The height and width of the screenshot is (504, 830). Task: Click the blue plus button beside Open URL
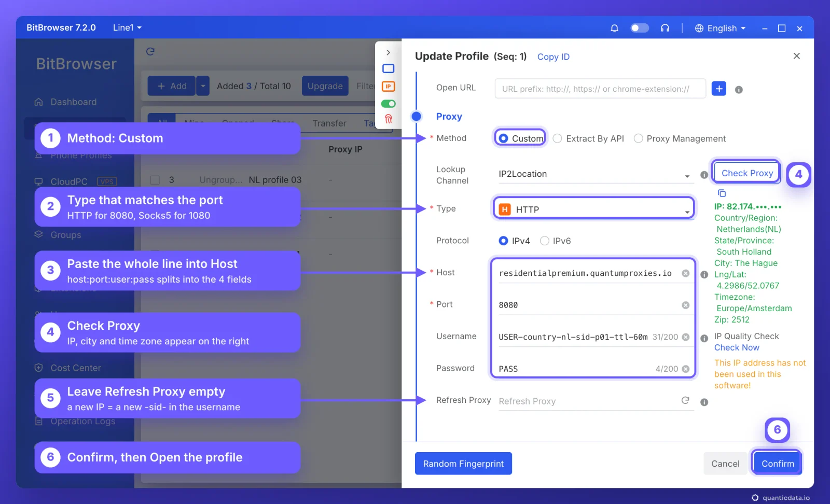pos(719,89)
